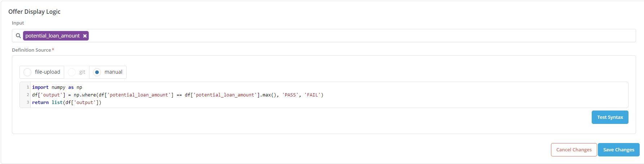This screenshot has height=164, width=644.
Task: Save Changes to the offer logic
Action: (618, 150)
